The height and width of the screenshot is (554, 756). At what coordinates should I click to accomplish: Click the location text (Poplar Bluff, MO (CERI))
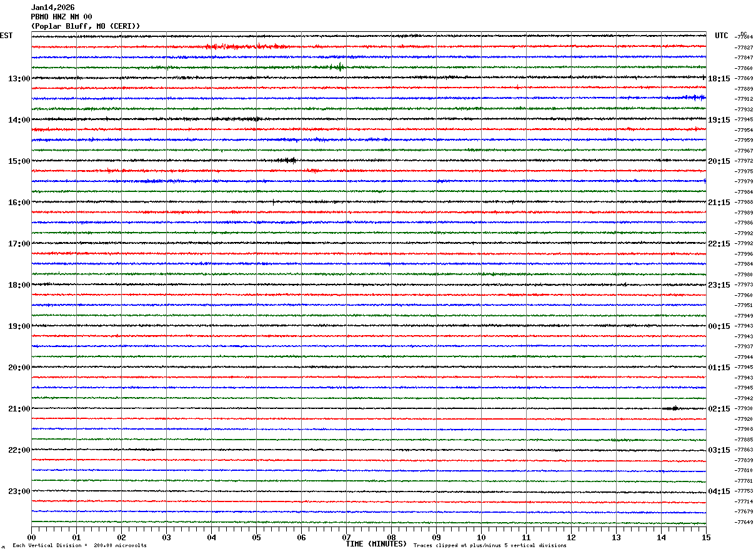click(x=86, y=26)
